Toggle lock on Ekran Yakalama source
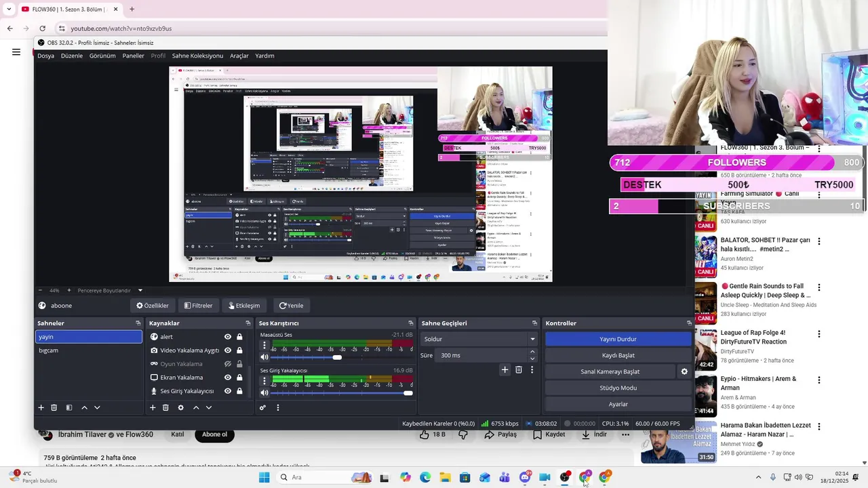 (239, 378)
